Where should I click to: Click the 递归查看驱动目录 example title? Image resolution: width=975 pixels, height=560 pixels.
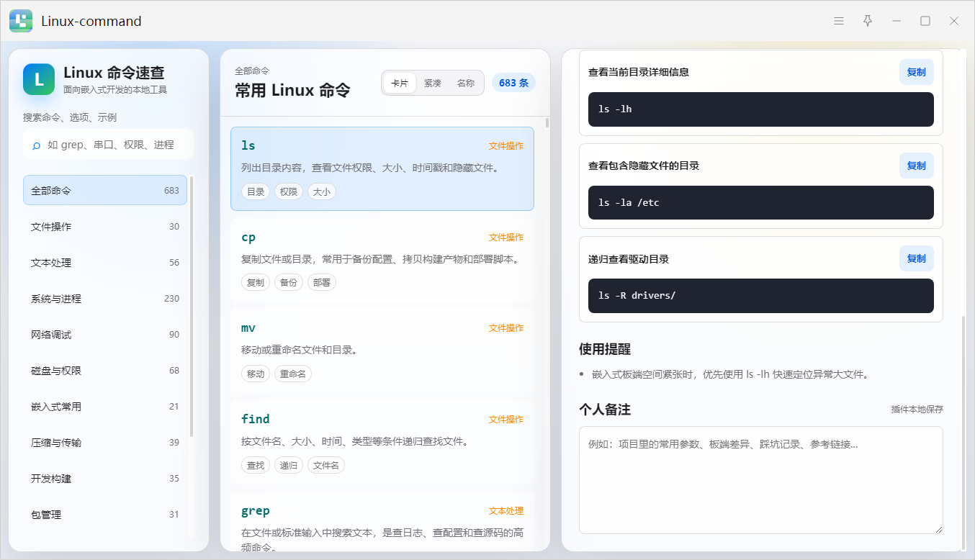pos(629,259)
